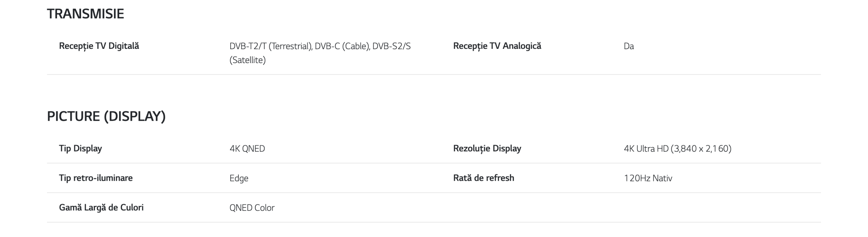Select the Tip retro-iluminare label

[96, 178]
